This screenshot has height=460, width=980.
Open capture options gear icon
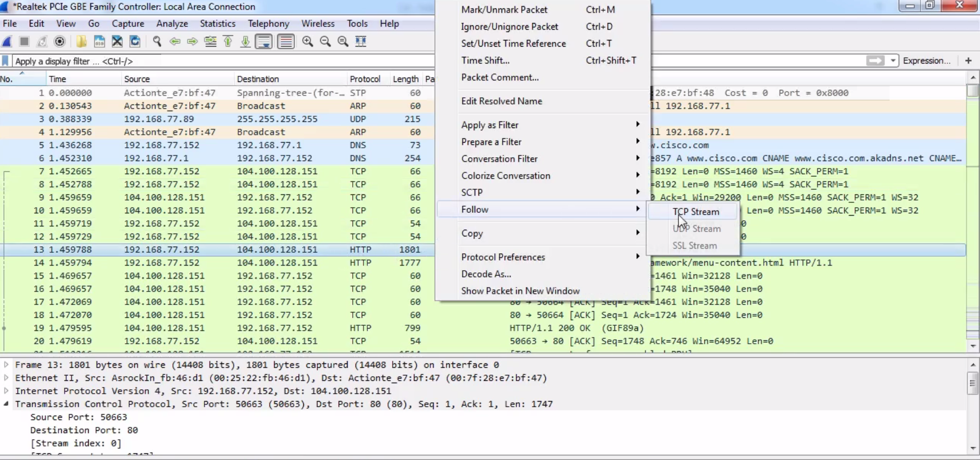60,42
